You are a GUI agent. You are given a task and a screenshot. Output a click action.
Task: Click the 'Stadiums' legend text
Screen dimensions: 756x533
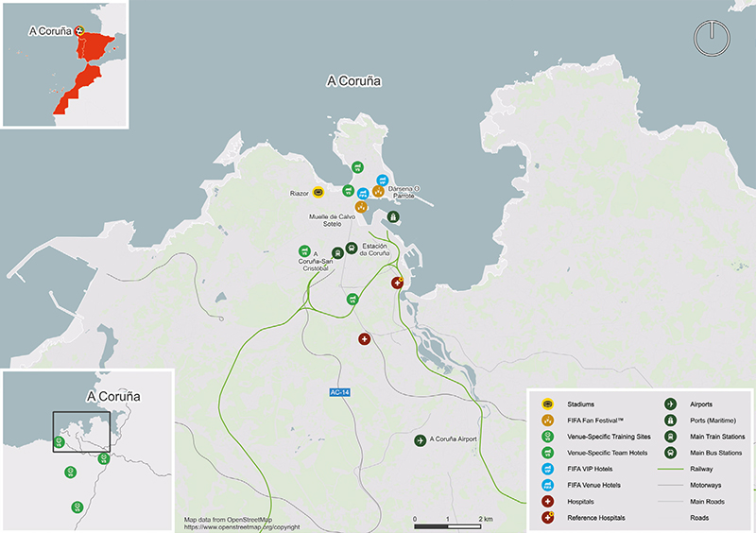pos(580,404)
